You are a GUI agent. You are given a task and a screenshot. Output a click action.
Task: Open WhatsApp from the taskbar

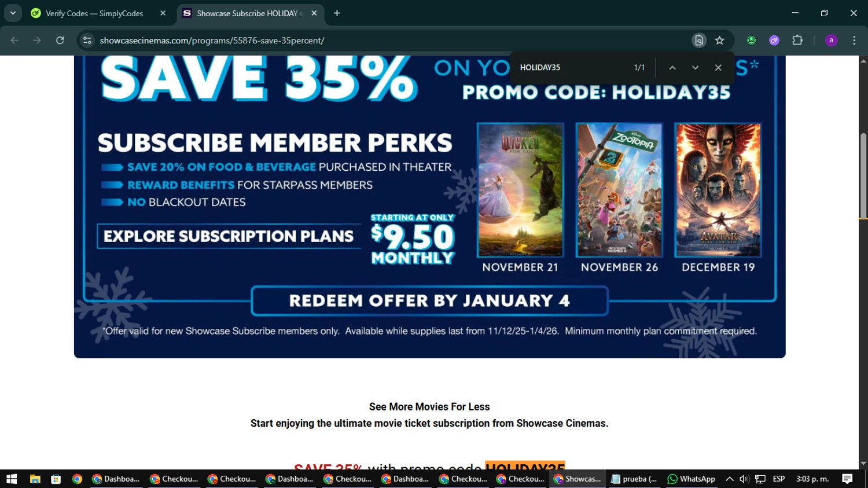click(x=692, y=479)
